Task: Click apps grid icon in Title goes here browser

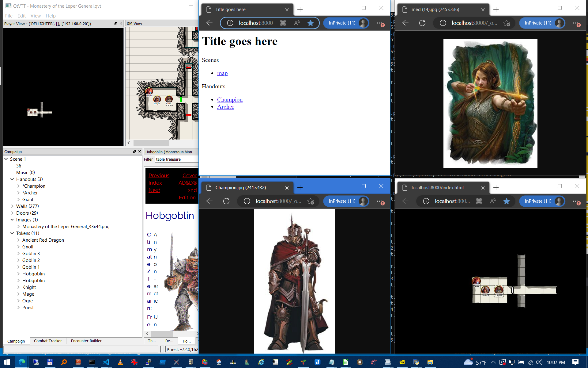Action: (x=283, y=23)
